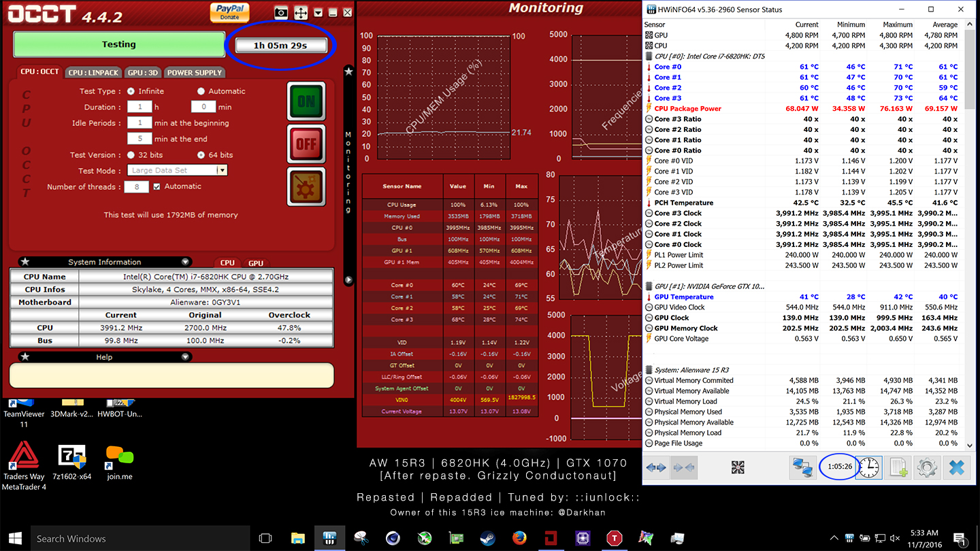Choose the 32 bits test version
Screen dimensions: 980x551
(x=131, y=155)
